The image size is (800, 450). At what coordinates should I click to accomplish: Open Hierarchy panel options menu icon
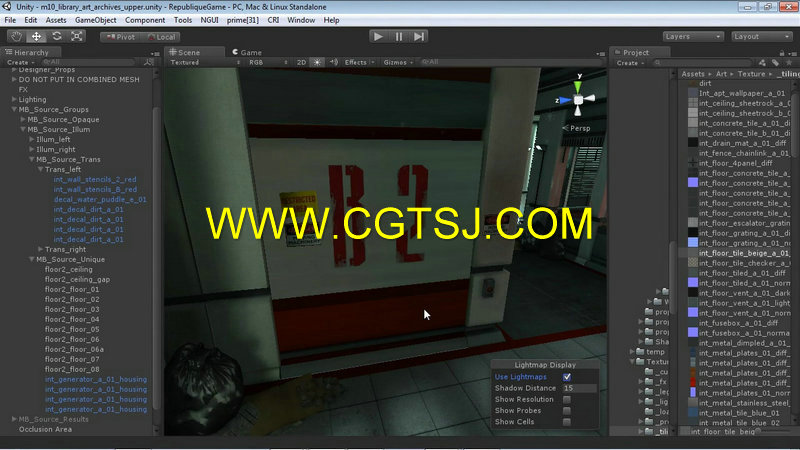pyautogui.click(x=155, y=53)
